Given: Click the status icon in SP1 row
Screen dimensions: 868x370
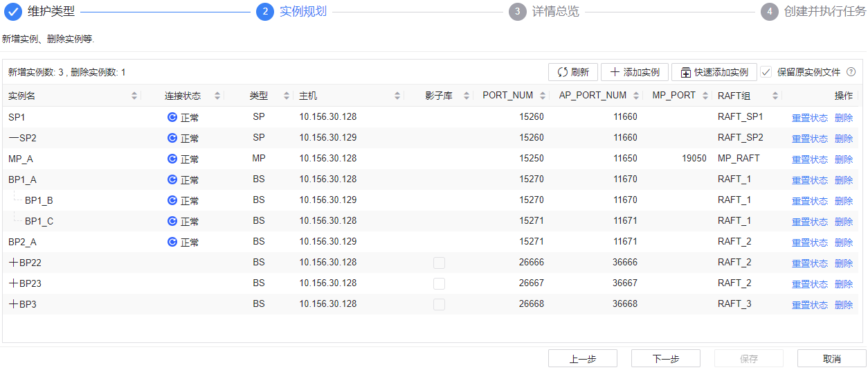Looking at the screenshot, I should point(172,117).
